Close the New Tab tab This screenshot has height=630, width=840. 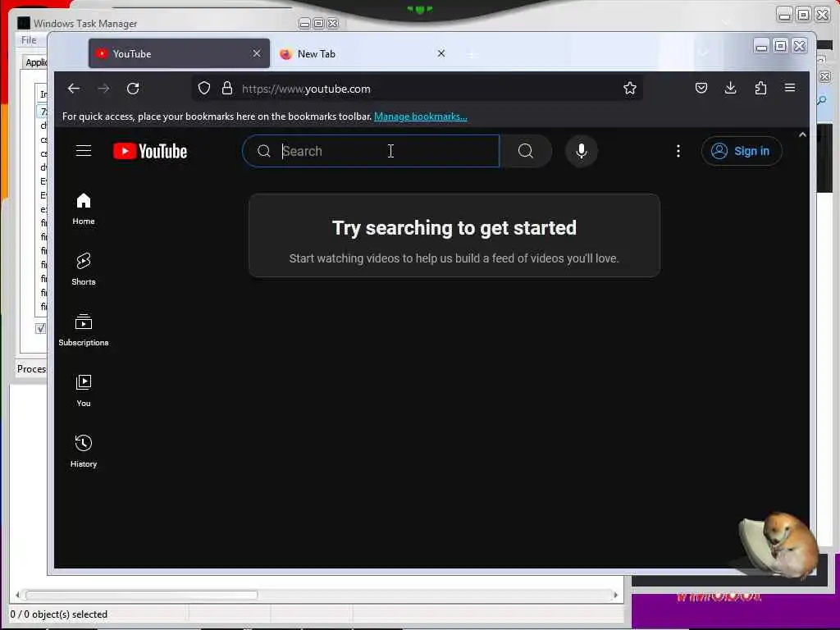(441, 53)
